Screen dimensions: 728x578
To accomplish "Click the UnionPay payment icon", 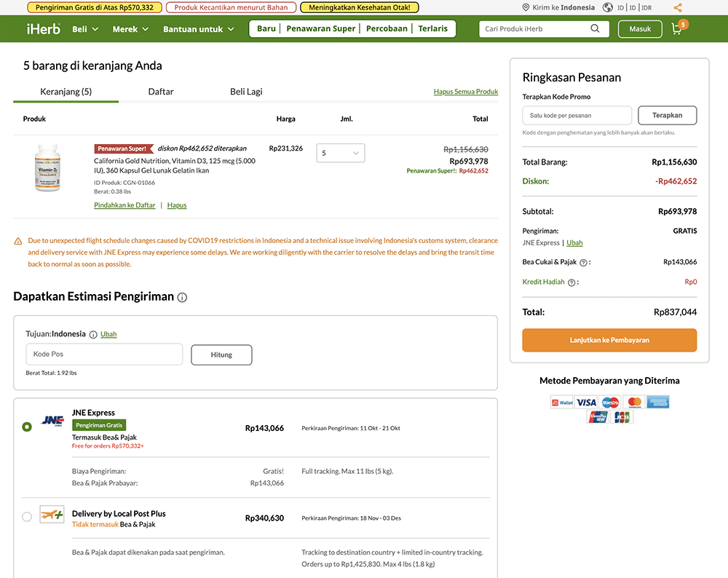I will 598,417.
